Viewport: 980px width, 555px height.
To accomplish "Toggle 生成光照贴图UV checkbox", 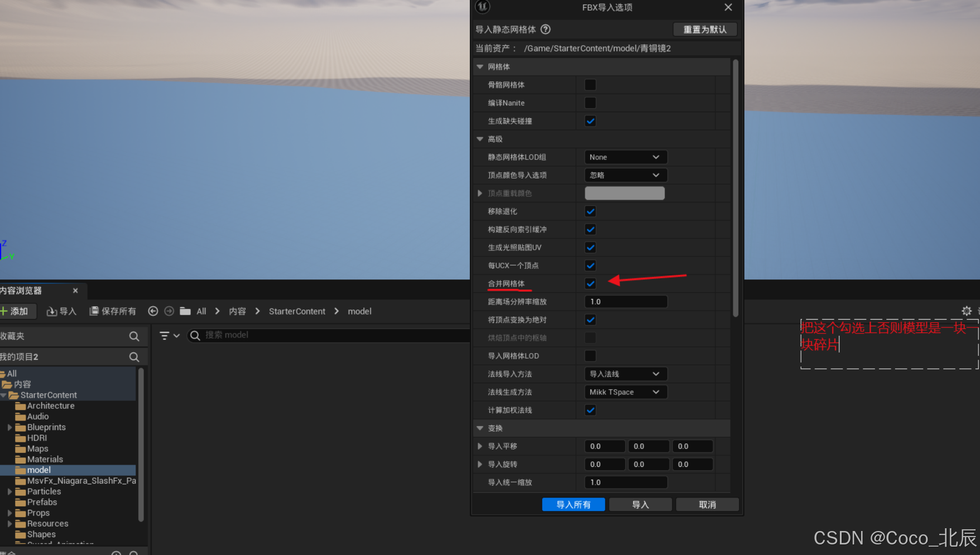I will click(590, 247).
